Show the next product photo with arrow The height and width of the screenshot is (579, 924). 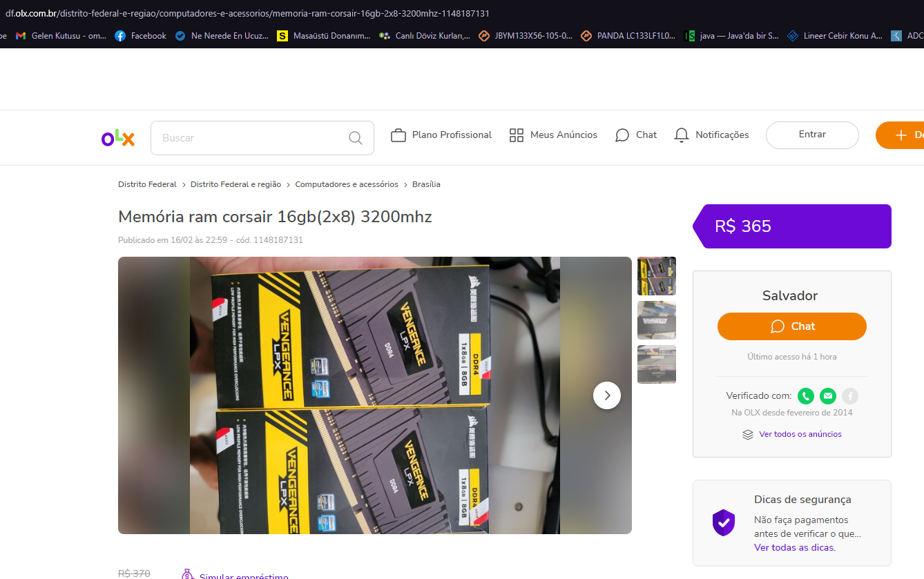coord(607,395)
